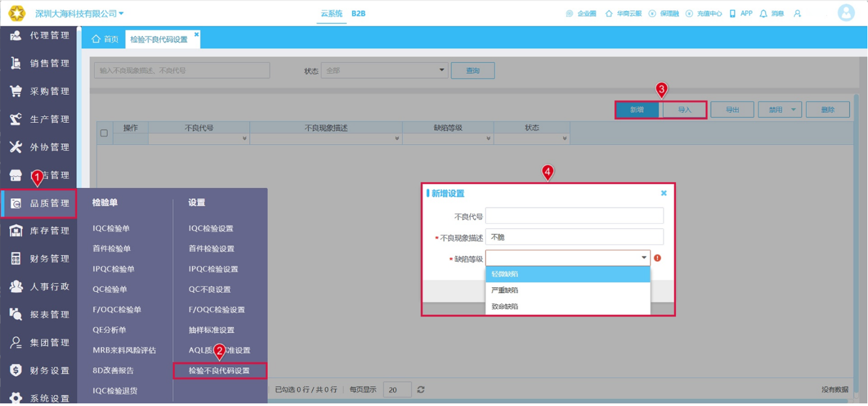Open the 集团管理 sidebar module
Screen dimensions: 868x406
click(39, 343)
